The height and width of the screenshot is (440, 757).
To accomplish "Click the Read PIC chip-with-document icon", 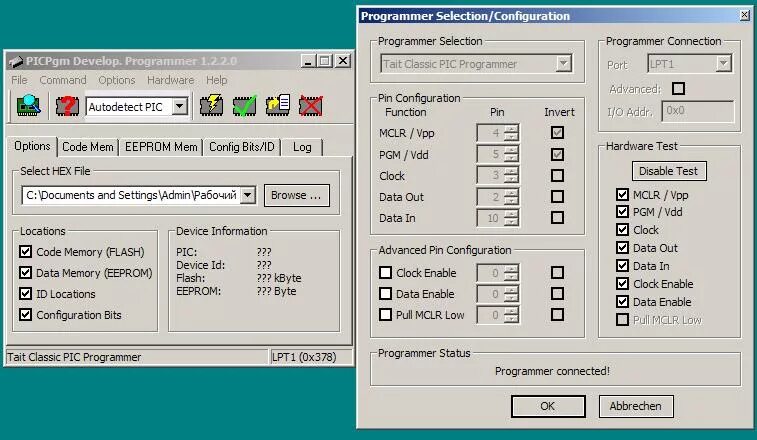I will click(x=278, y=105).
